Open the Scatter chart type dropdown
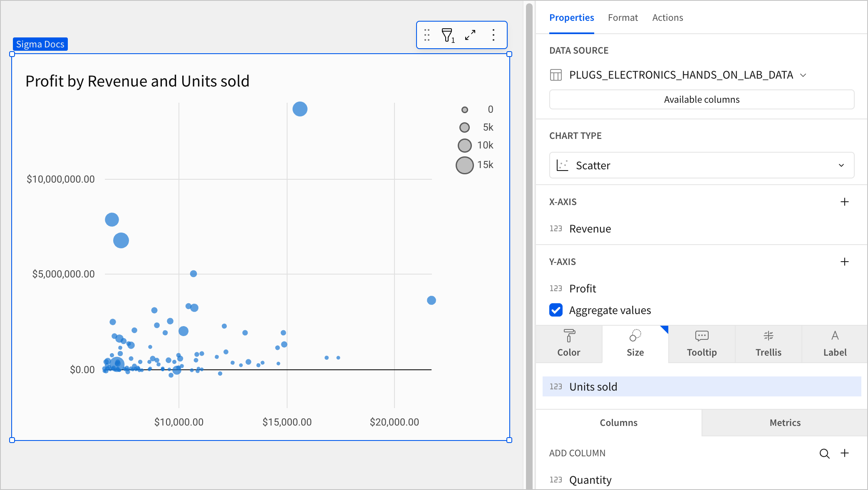 coord(841,165)
